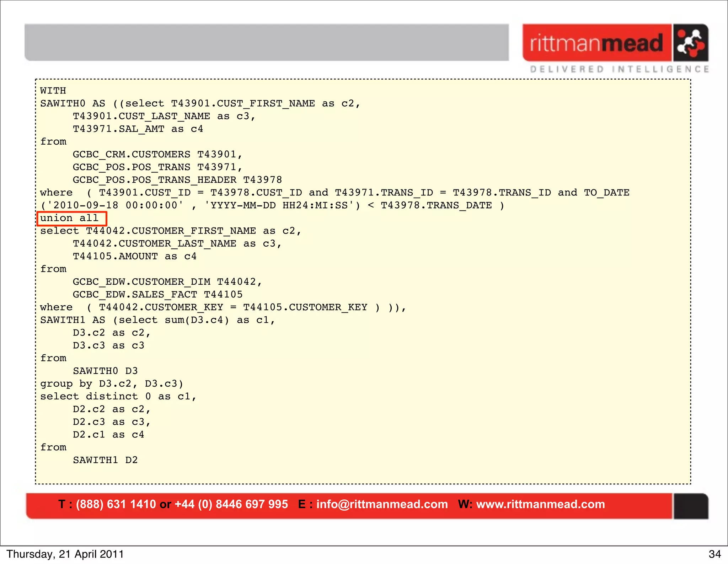The height and width of the screenshot is (564, 728).
Task: Click the Rittman Mead molecule logo icon
Action: pyautogui.click(x=691, y=43)
